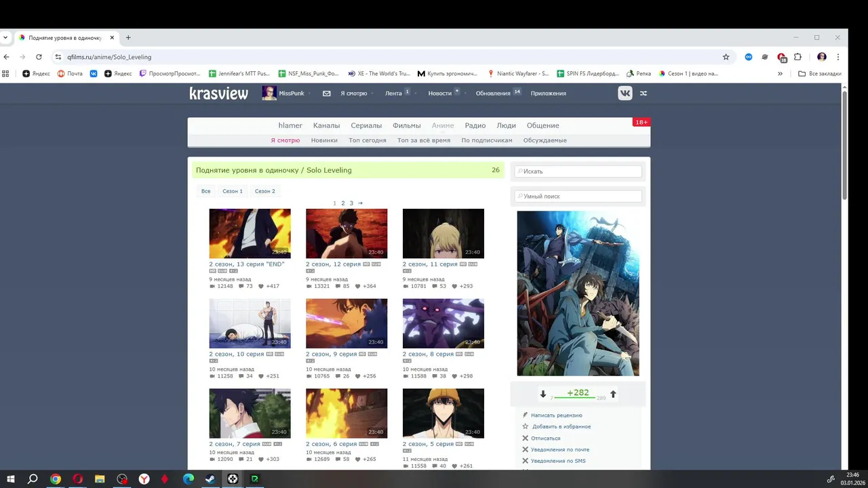
Task: Open the Каналы section
Action: 326,125
